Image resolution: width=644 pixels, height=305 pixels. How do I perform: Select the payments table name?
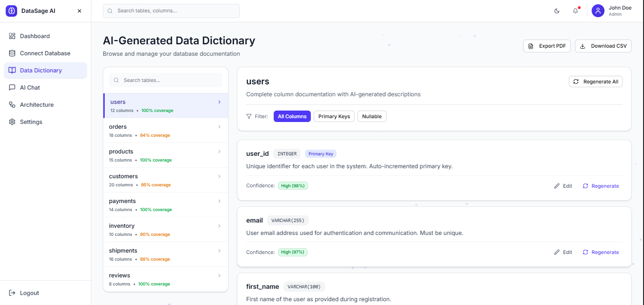pos(122,201)
